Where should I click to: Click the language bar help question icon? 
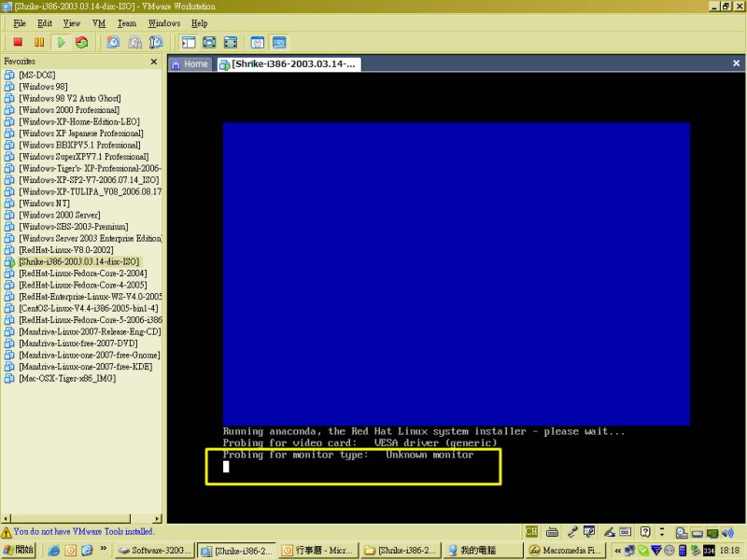click(645, 531)
